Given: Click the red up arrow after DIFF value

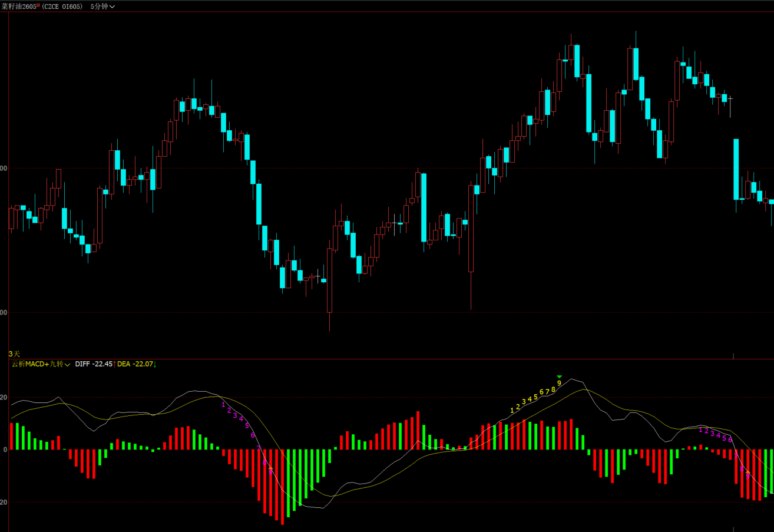Looking at the screenshot, I should tap(115, 364).
